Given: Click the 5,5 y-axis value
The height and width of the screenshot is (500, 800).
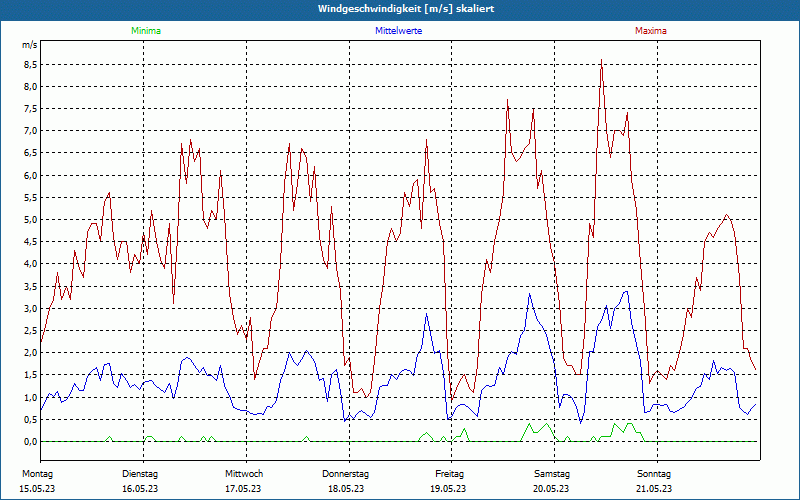Looking at the screenshot, I should pos(31,197).
